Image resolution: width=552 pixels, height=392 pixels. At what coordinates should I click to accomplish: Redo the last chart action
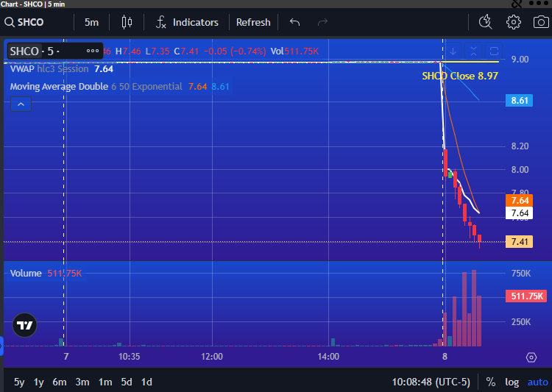[322, 22]
